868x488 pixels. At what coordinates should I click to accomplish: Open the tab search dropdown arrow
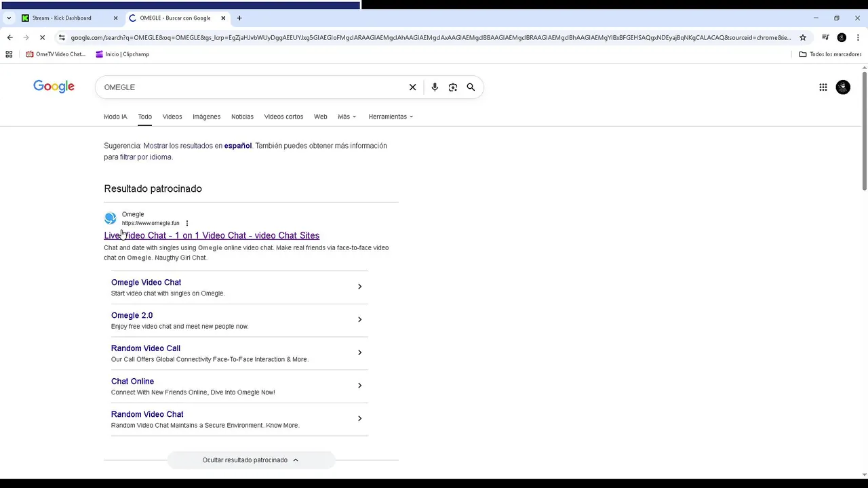[x=9, y=18]
